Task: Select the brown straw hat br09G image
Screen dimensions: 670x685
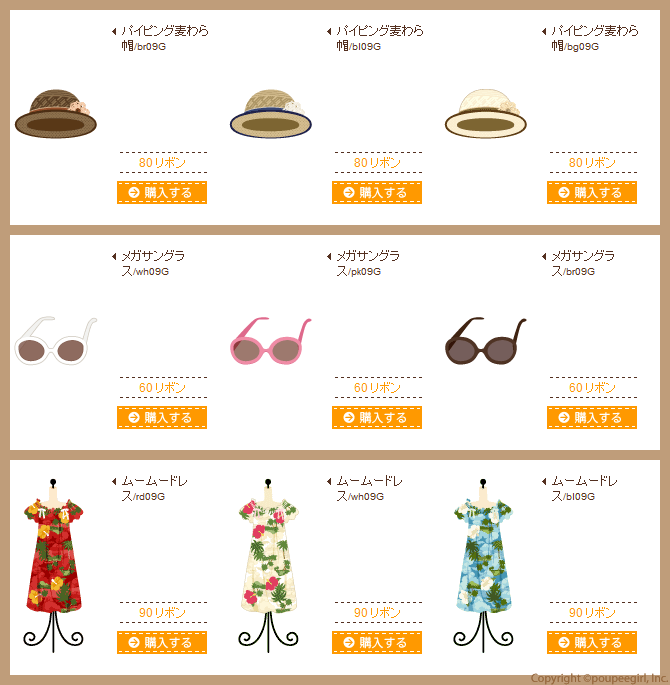Action: pyautogui.click(x=55, y=114)
